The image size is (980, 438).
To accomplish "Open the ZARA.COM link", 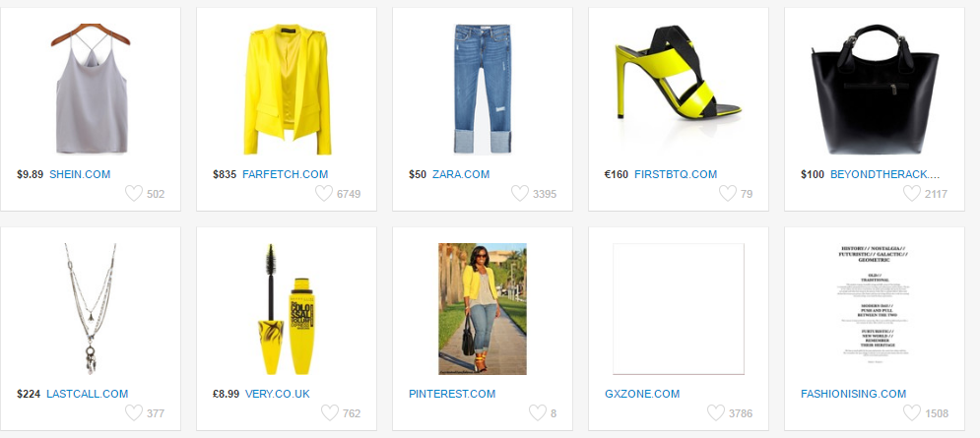I will 461,174.
